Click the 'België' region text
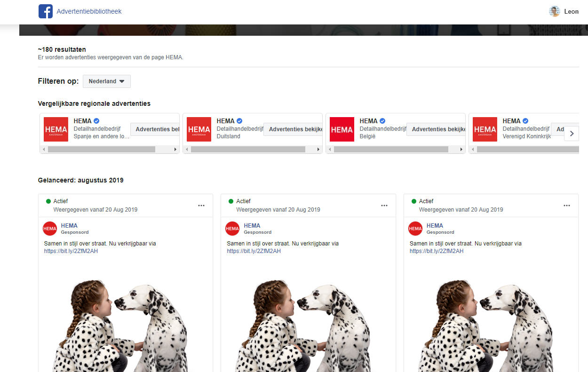Viewport: 588px width, 372px height. tap(368, 136)
